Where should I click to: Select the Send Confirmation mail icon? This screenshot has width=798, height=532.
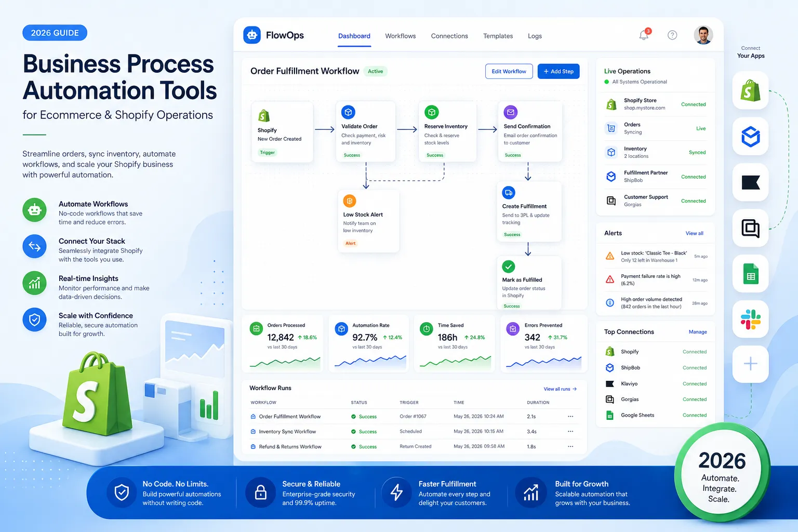coord(511,112)
